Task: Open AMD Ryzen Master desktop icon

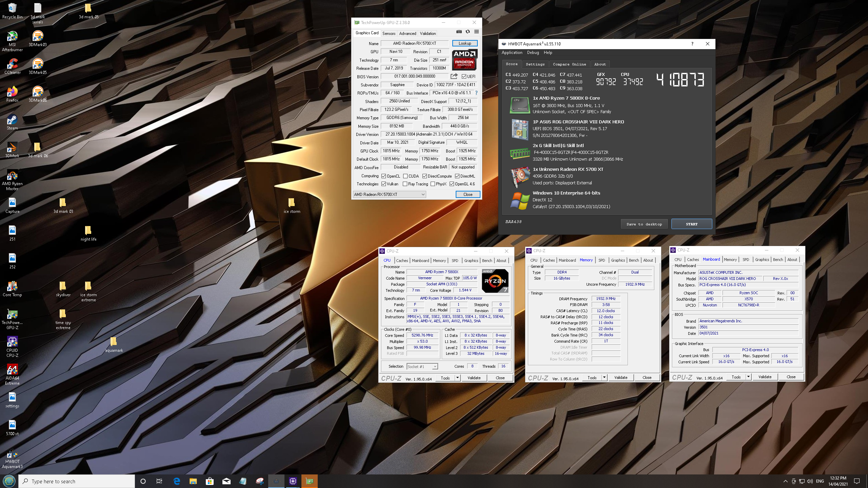Action: click(12, 180)
